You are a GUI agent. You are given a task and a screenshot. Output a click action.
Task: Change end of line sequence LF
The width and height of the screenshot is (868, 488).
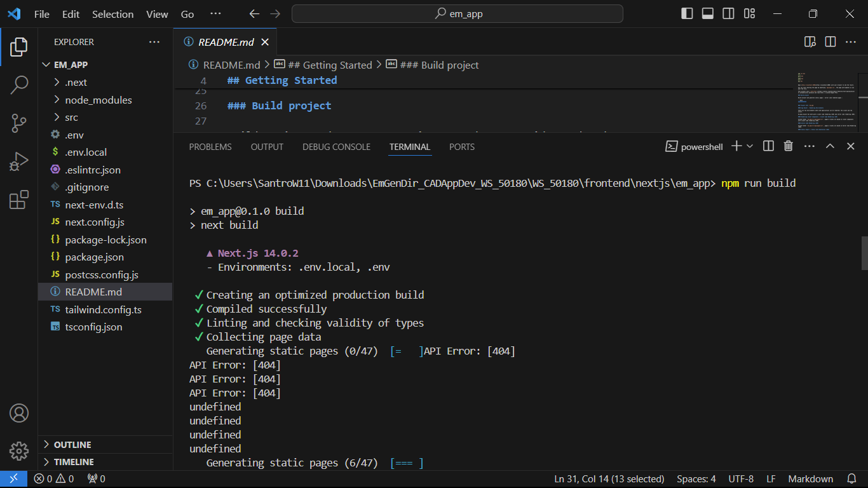771,479
